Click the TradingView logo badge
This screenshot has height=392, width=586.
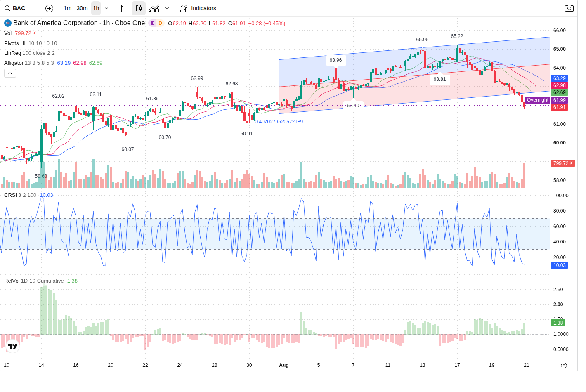coord(13,346)
